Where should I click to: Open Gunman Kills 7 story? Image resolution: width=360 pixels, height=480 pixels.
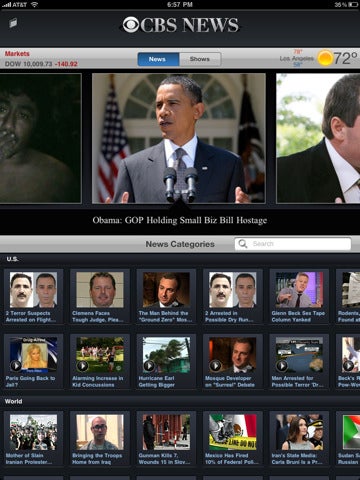166,438
